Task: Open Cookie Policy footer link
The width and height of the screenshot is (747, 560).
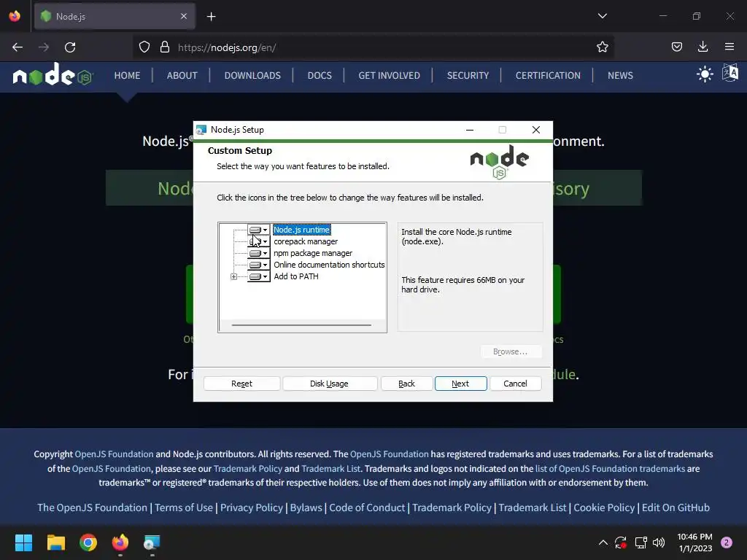Action: 604,507
